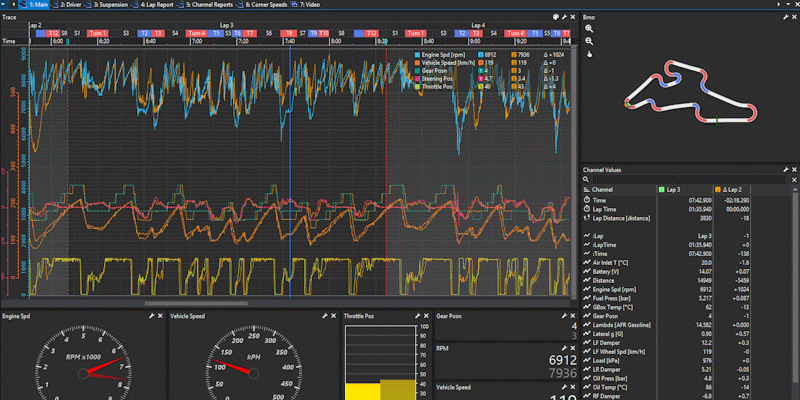Click the Gear Posn legend color swatch
The width and height of the screenshot is (800, 400).
pyautogui.click(x=417, y=71)
